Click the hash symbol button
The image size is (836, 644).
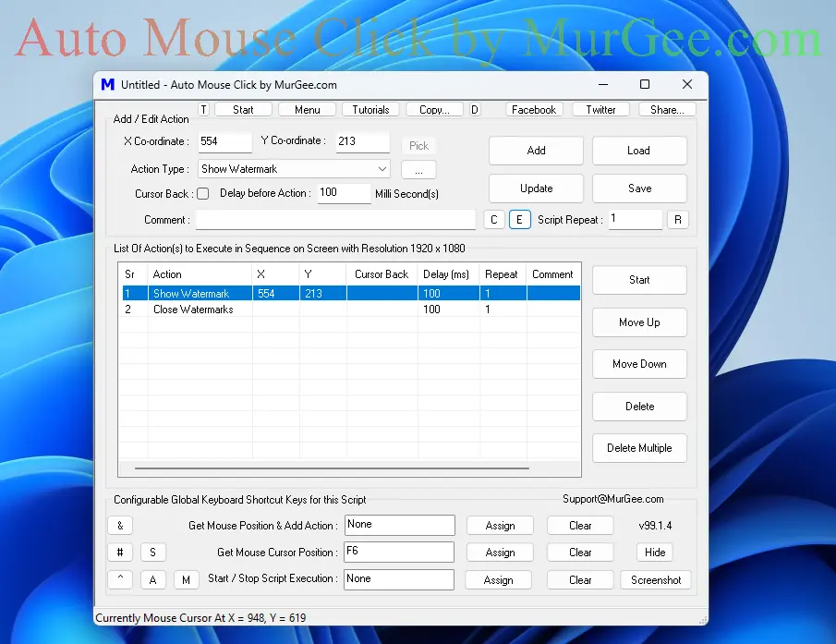coord(120,553)
